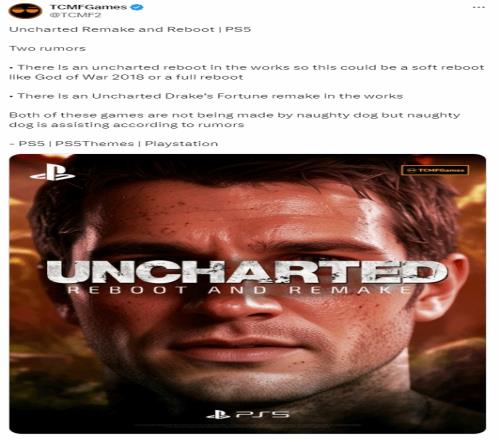The height and width of the screenshot is (440, 500).
Task: Open the @TCMF2 handle link
Action: (x=75, y=15)
